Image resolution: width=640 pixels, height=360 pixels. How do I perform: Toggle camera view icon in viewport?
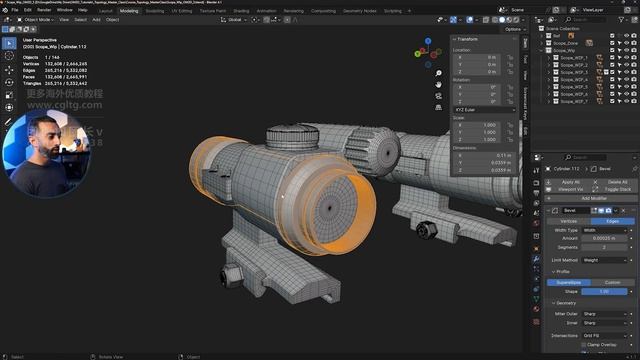[x=438, y=96]
